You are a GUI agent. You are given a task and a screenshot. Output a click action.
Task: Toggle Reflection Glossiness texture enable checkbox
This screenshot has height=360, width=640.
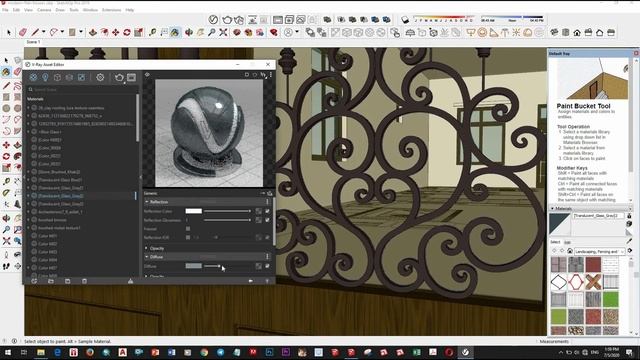click(x=267, y=220)
